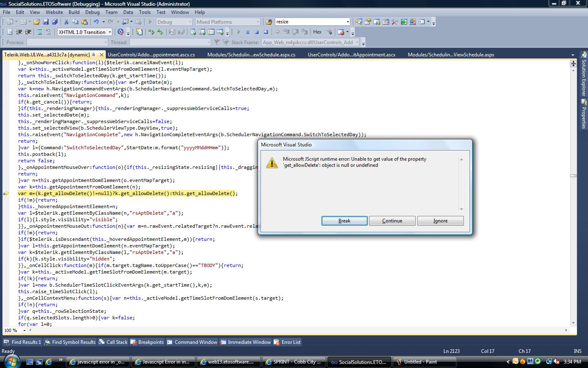The image size is (588, 368).
Task: Open the SPRINT - Cobb City taskbar window
Action: click(294, 362)
